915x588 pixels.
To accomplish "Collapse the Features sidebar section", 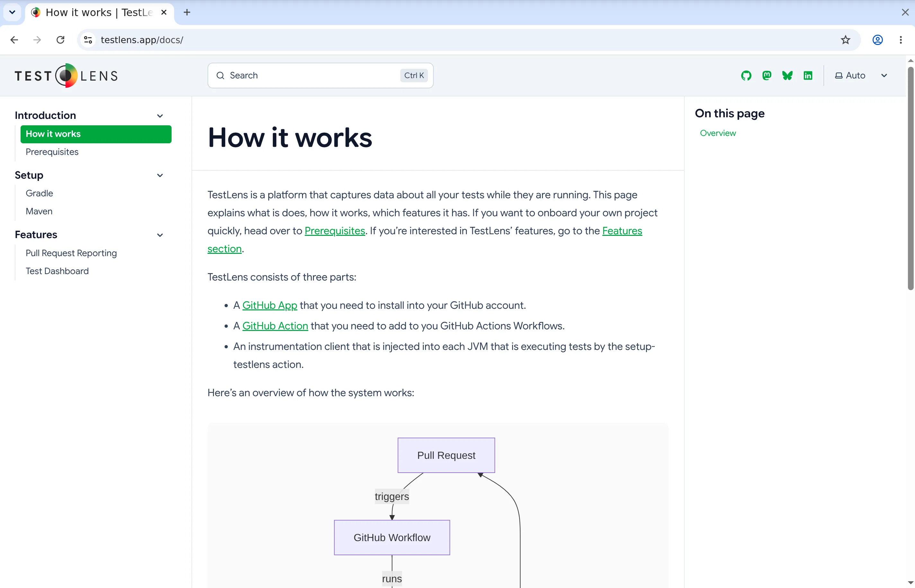I will tap(160, 235).
